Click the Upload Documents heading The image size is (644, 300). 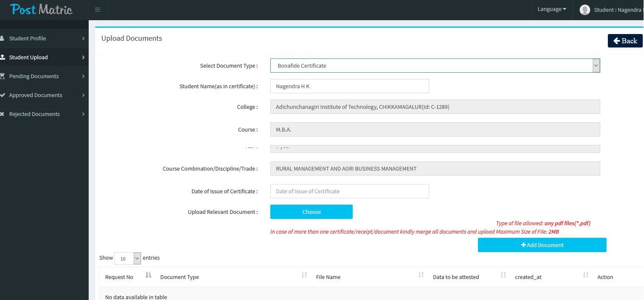(x=132, y=38)
